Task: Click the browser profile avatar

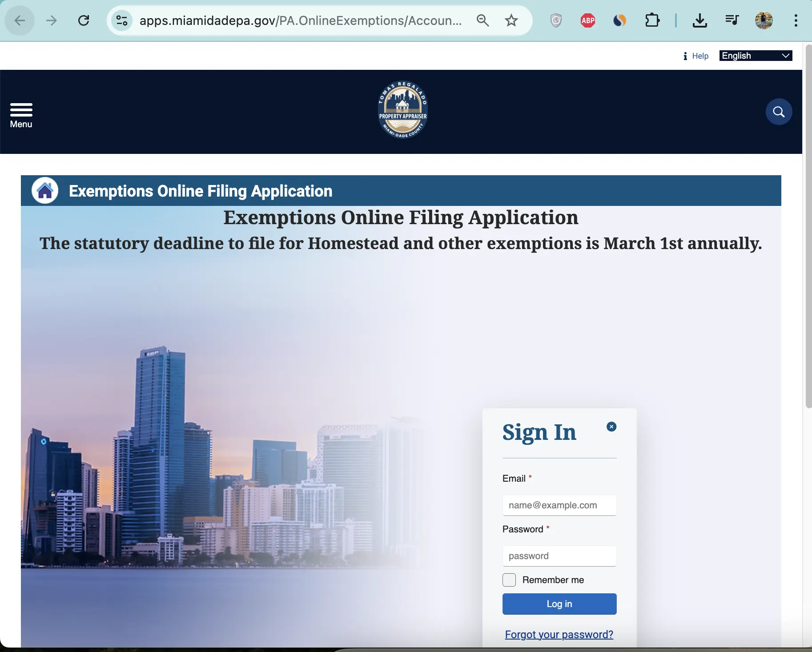Action: tap(764, 20)
